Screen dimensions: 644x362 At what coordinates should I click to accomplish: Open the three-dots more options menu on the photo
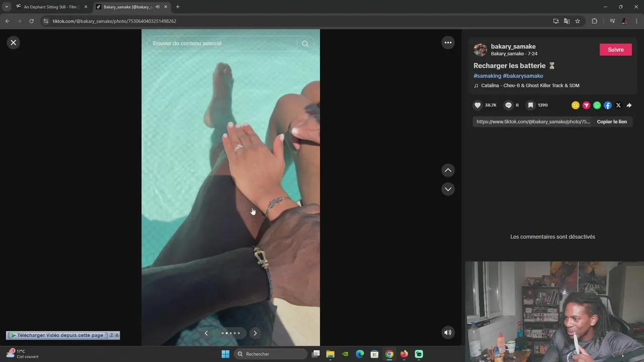(448, 43)
